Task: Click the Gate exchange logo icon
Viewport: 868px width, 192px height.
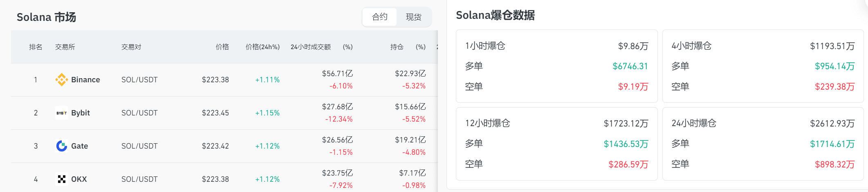Action: tap(61, 146)
